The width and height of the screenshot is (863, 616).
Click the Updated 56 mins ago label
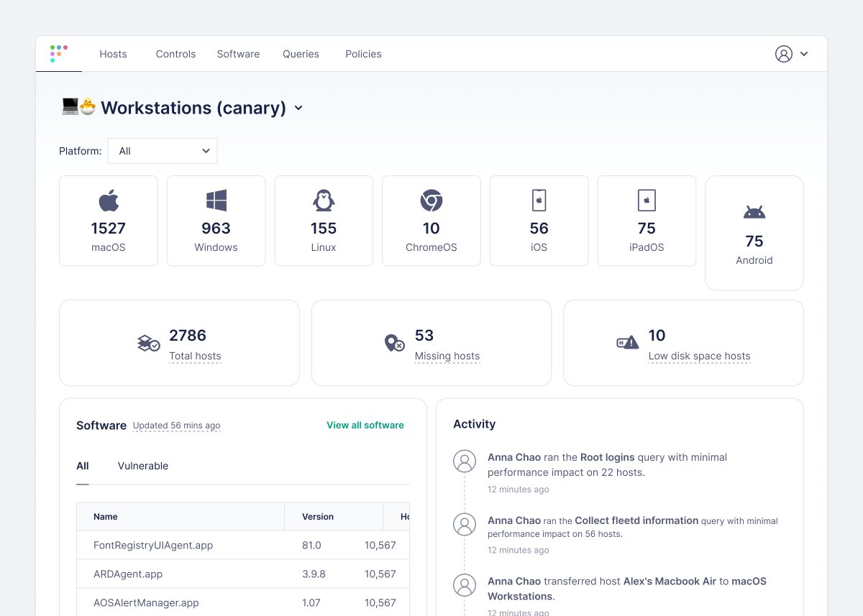(x=177, y=426)
